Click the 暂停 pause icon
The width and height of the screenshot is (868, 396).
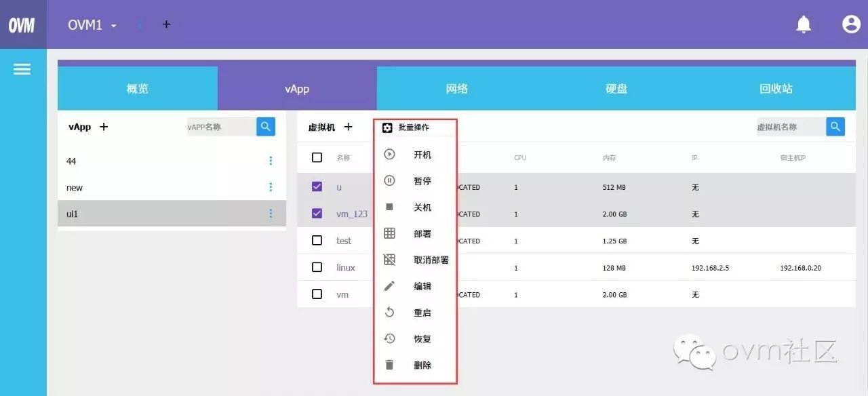pyautogui.click(x=389, y=181)
